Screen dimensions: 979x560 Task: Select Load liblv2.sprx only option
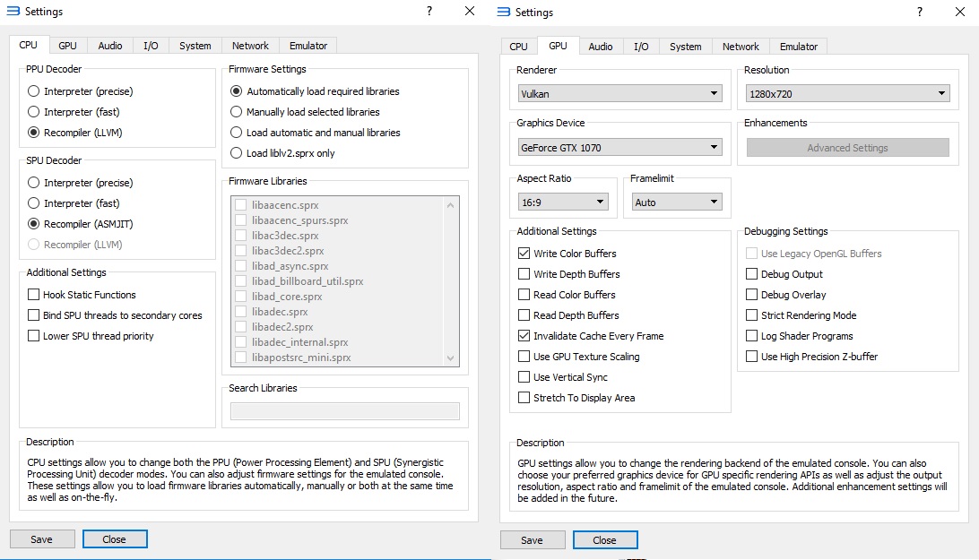pos(237,153)
